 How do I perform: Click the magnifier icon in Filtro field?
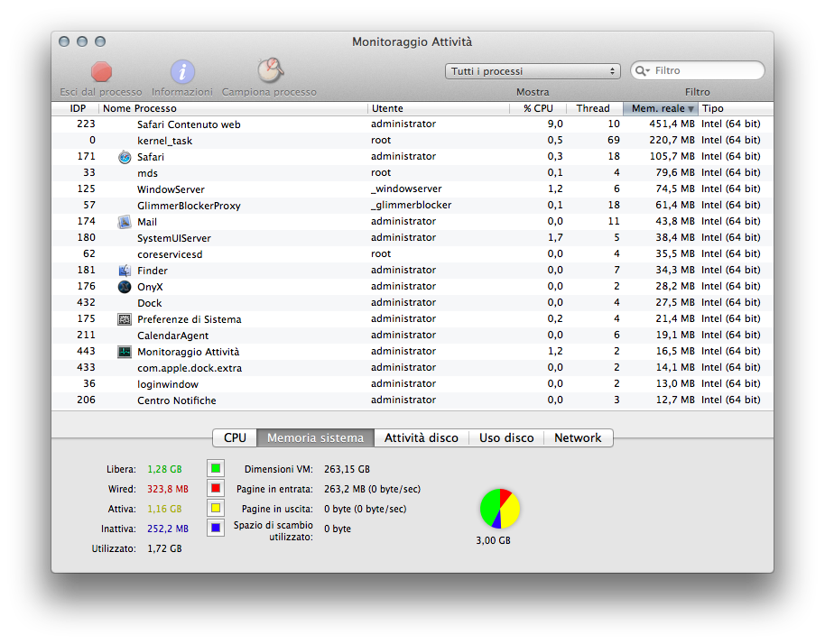click(642, 71)
